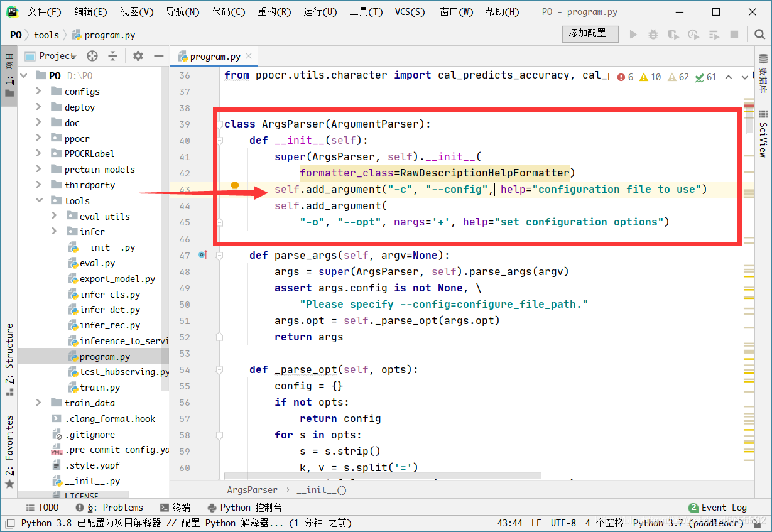Viewport: 772px width, 532px height.
Task: Expand the deploy folder
Action: 39,107
